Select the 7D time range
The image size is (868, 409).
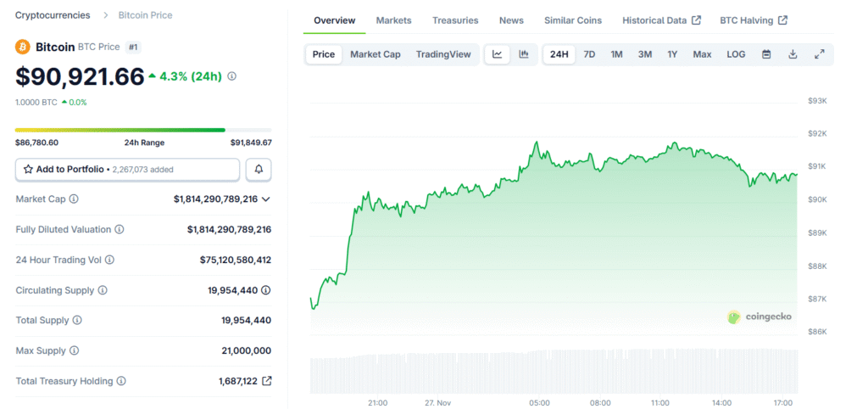point(590,54)
